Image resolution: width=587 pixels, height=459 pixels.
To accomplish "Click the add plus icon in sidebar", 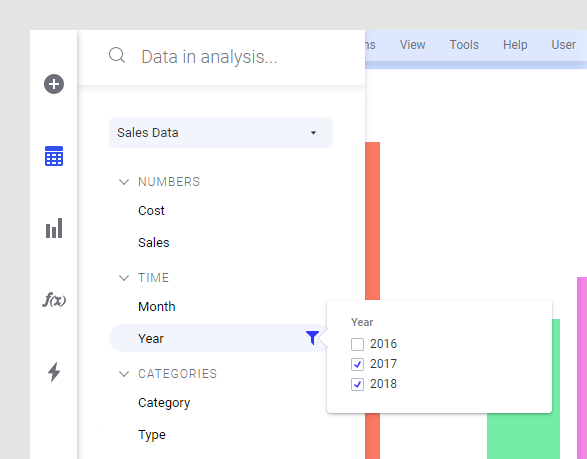I will 54,84.
